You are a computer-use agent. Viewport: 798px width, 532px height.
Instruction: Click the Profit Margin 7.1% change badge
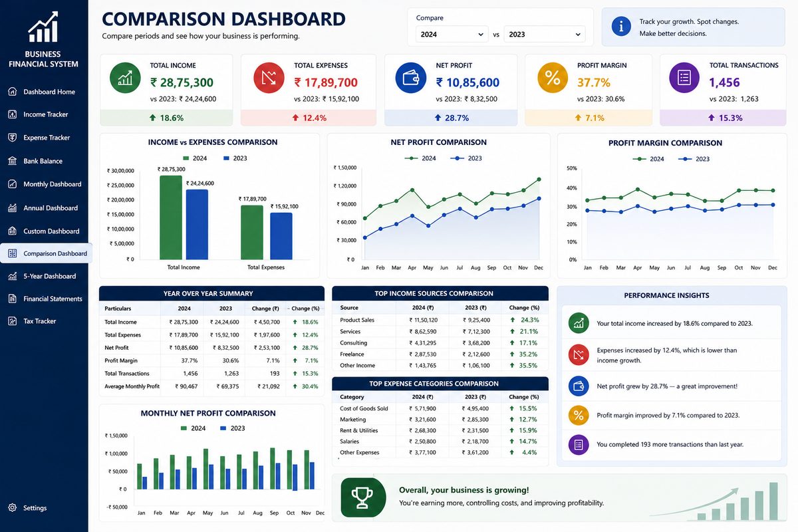tap(589, 118)
